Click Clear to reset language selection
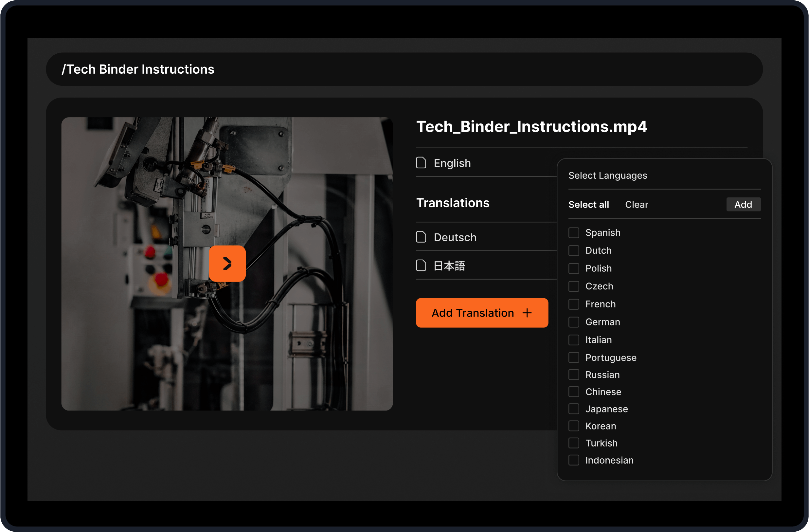The width and height of the screenshot is (809, 532). point(636,204)
